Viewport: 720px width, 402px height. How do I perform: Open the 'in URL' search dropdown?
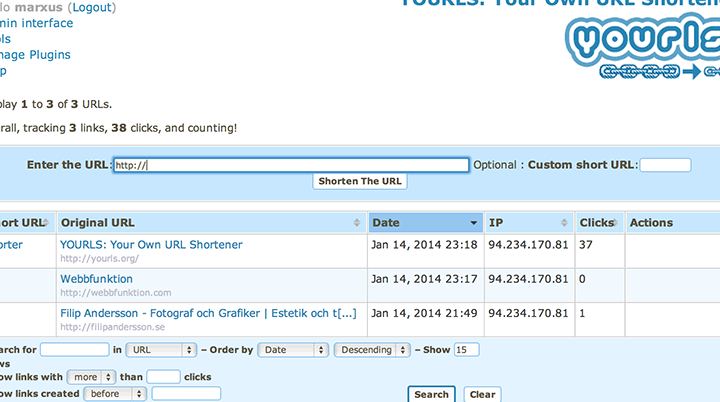point(161,350)
